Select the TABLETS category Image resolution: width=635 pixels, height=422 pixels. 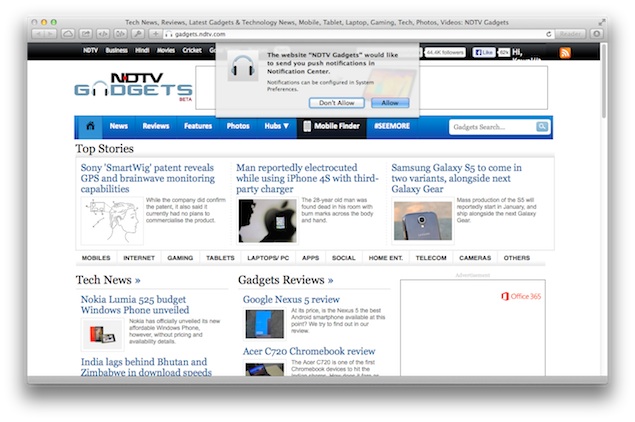[x=220, y=258]
